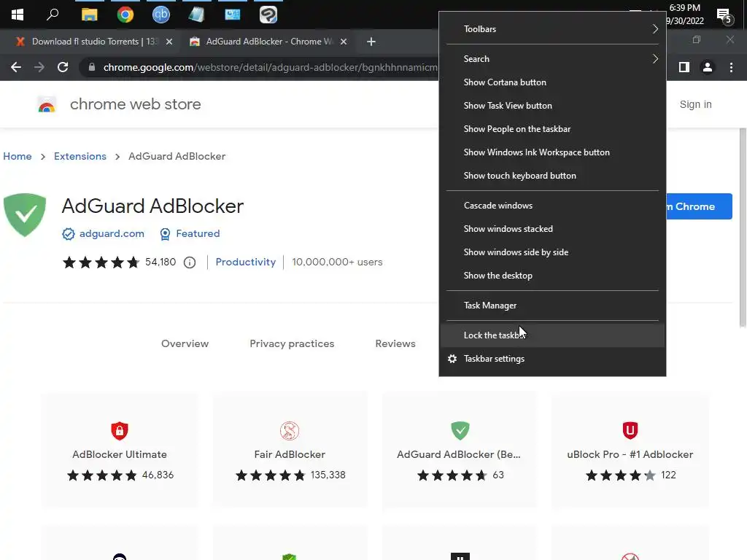The width and height of the screenshot is (747, 560).
Task: Click the 6:39 PM taskbar clock
Action: pos(684,8)
